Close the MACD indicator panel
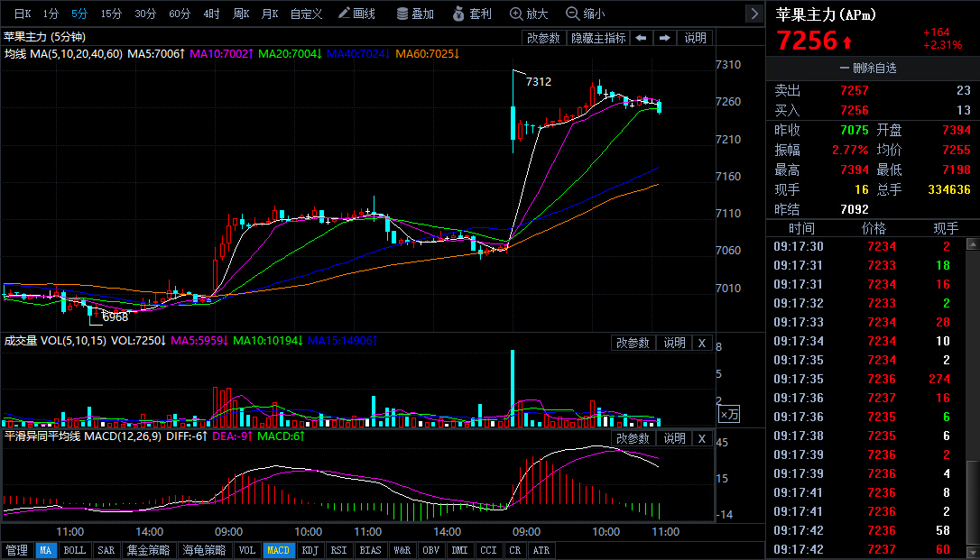This screenshot has width=980, height=560. [x=702, y=438]
